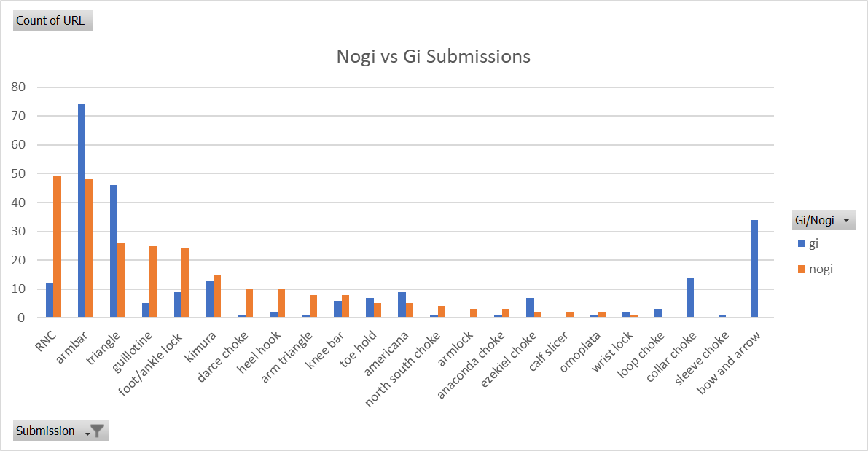Select the blue triangle gi bar
This screenshot has height=451, width=868.
pyautogui.click(x=114, y=251)
